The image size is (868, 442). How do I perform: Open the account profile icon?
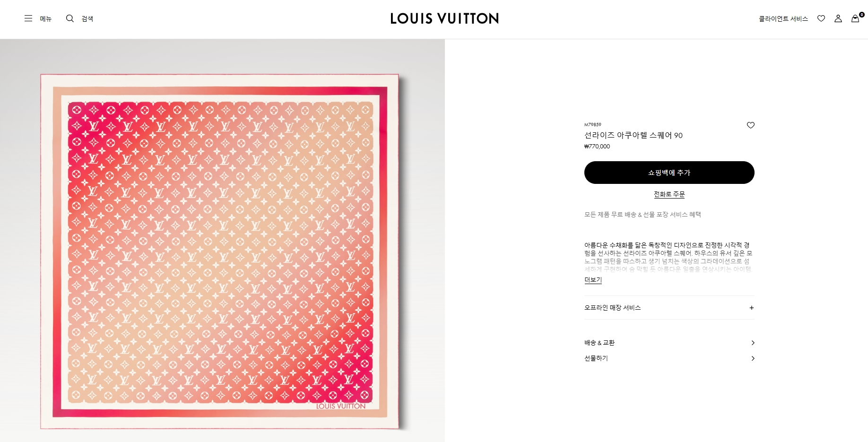838,18
